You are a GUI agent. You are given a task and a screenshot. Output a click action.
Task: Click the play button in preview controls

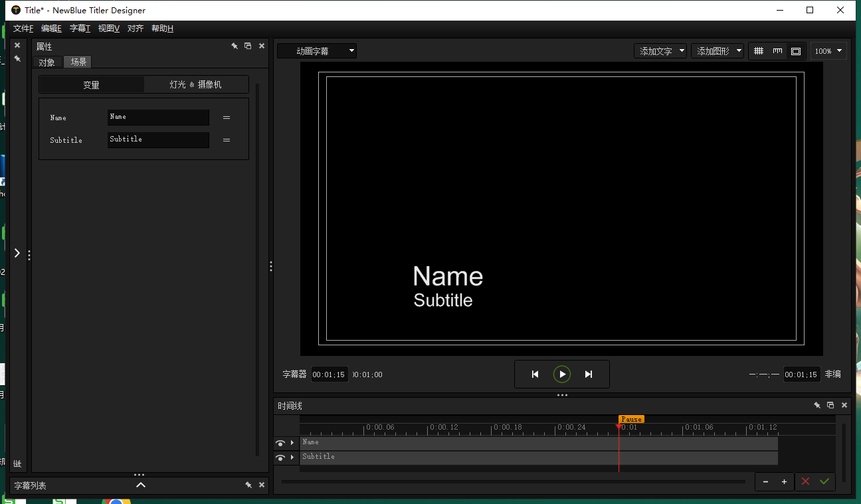pos(562,375)
